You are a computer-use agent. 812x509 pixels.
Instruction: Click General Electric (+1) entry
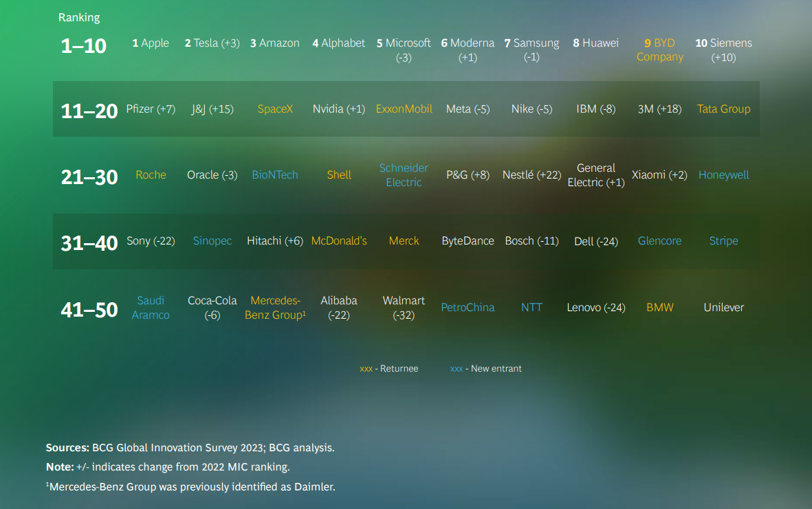pyautogui.click(x=596, y=175)
